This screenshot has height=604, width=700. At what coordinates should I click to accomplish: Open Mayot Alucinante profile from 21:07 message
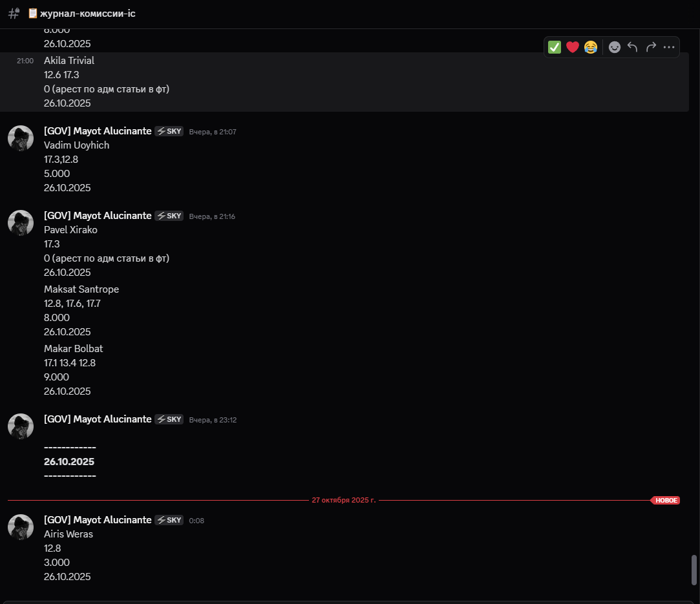tap(98, 131)
